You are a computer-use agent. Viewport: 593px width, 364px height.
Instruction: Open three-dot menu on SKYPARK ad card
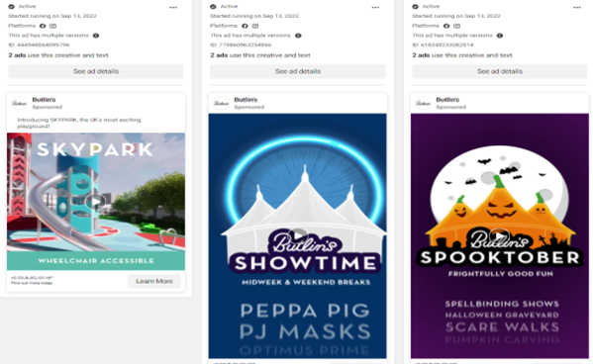coord(173,8)
